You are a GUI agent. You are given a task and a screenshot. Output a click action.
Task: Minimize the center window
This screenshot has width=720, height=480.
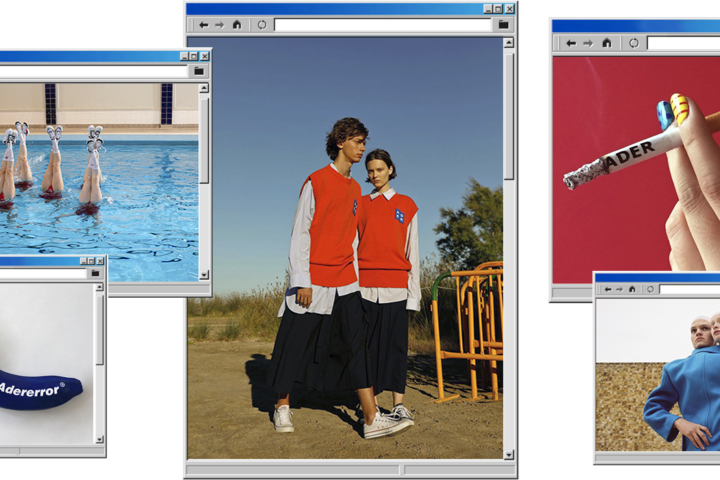coord(488,9)
